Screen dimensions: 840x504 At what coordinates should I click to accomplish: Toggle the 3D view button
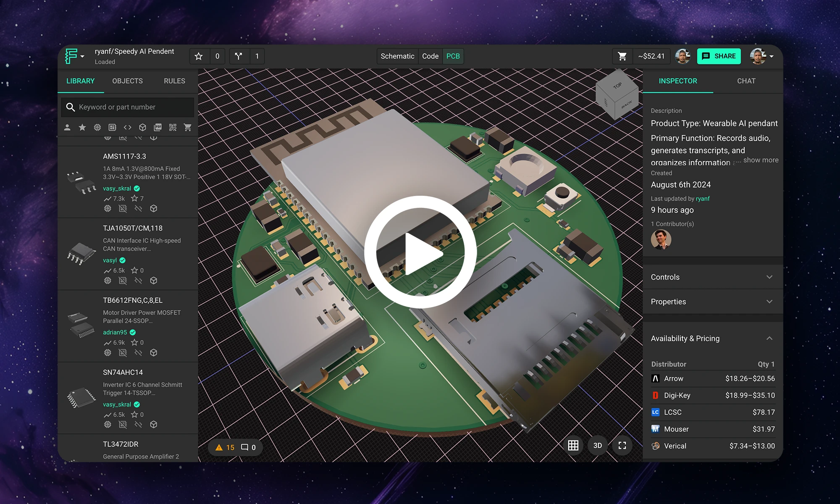(597, 446)
